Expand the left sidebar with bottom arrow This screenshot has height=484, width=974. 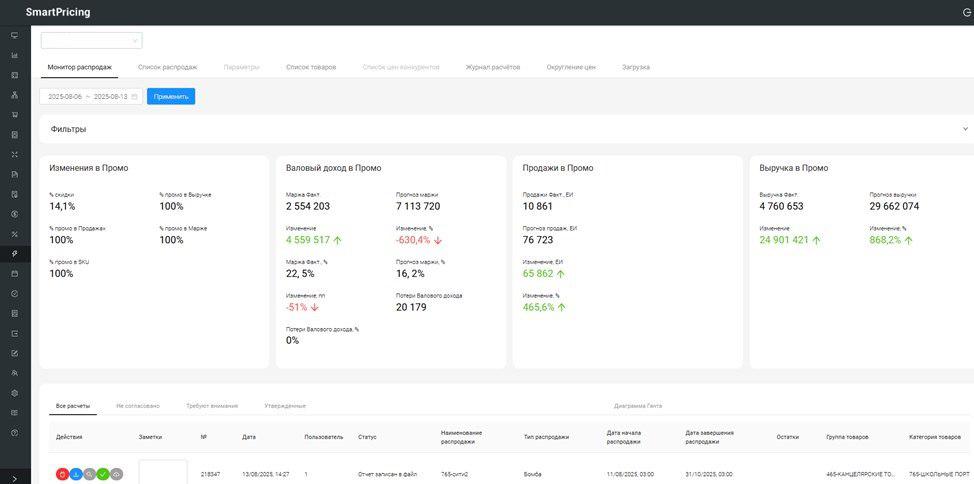point(14,478)
